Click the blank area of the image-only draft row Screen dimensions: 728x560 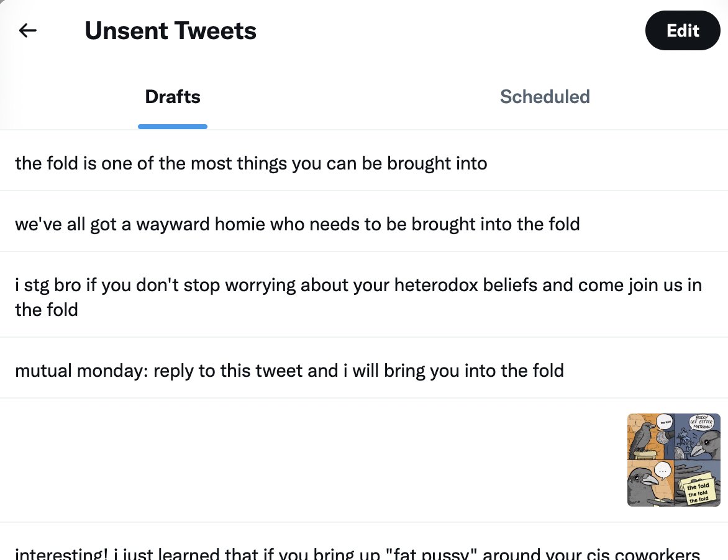pyautogui.click(x=311, y=460)
